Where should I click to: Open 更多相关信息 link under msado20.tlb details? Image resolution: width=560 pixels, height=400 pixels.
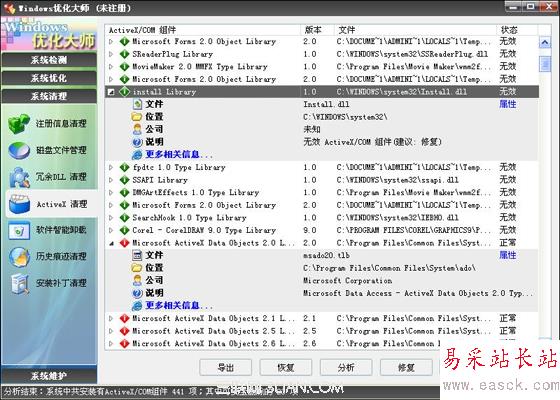(179, 306)
